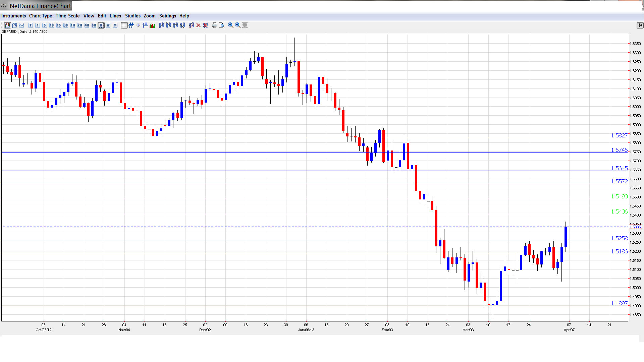Click the green 1.5406 horizontal line label

[619, 212]
